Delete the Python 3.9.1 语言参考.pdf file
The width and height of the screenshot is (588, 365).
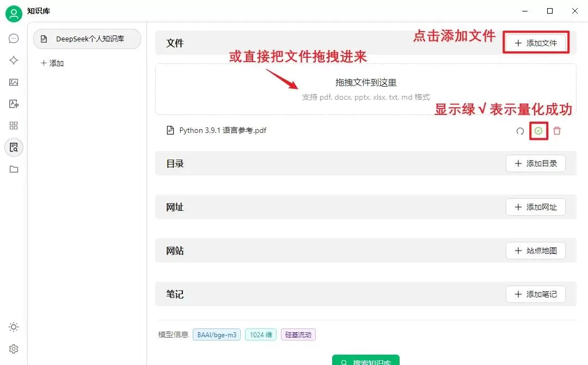558,131
